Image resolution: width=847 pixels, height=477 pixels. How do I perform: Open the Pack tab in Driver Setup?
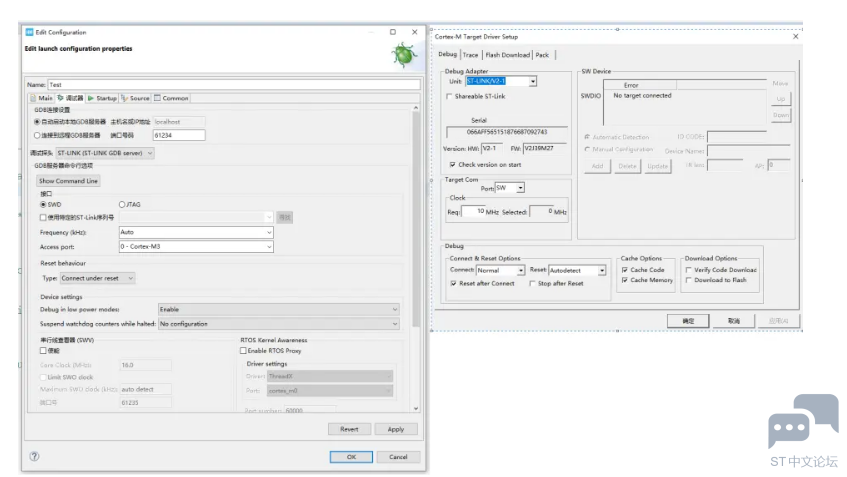[542, 55]
